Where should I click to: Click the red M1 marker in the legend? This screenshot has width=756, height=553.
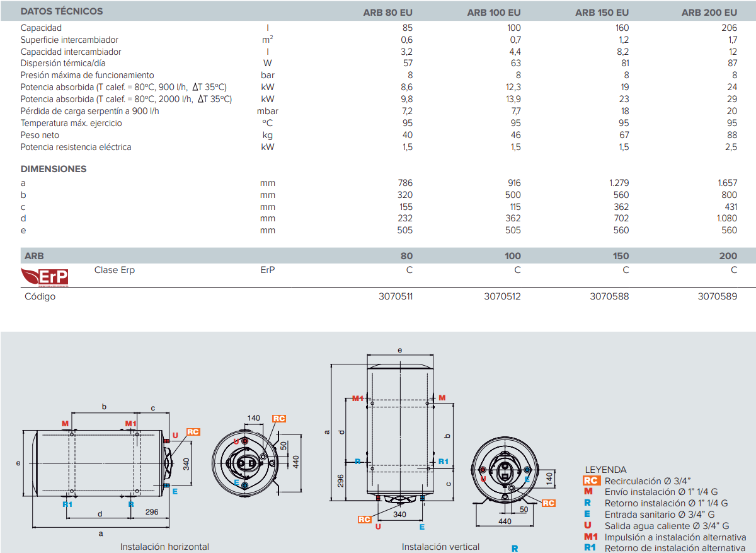point(591,537)
